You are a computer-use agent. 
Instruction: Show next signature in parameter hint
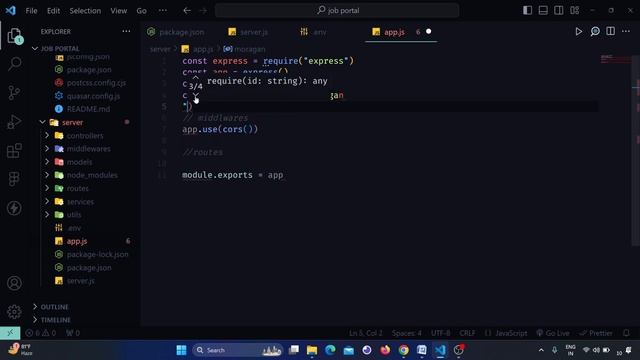(x=196, y=96)
